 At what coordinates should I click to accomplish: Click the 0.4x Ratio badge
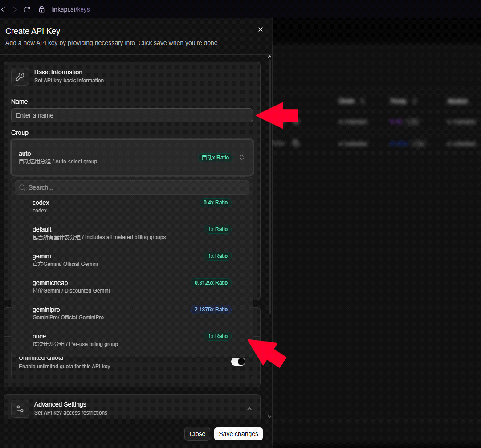click(216, 203)
